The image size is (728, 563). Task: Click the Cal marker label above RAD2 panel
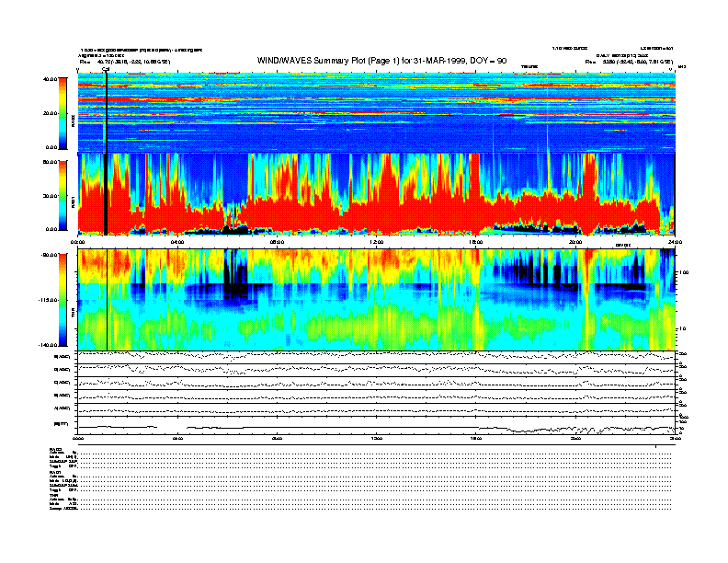pyautogui.click(x=106, y=70)
